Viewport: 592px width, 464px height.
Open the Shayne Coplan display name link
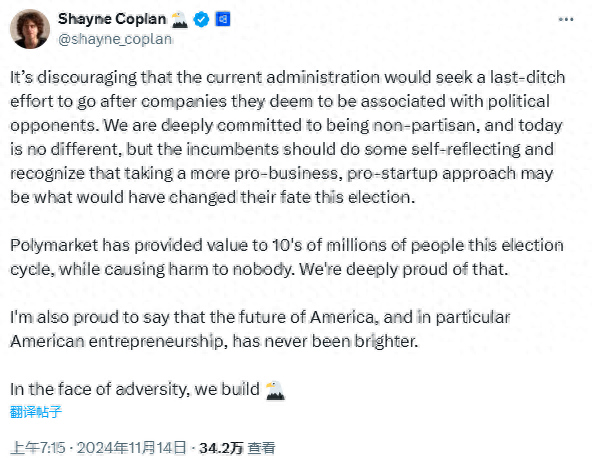pyautogui.click(x=112, y=19)
